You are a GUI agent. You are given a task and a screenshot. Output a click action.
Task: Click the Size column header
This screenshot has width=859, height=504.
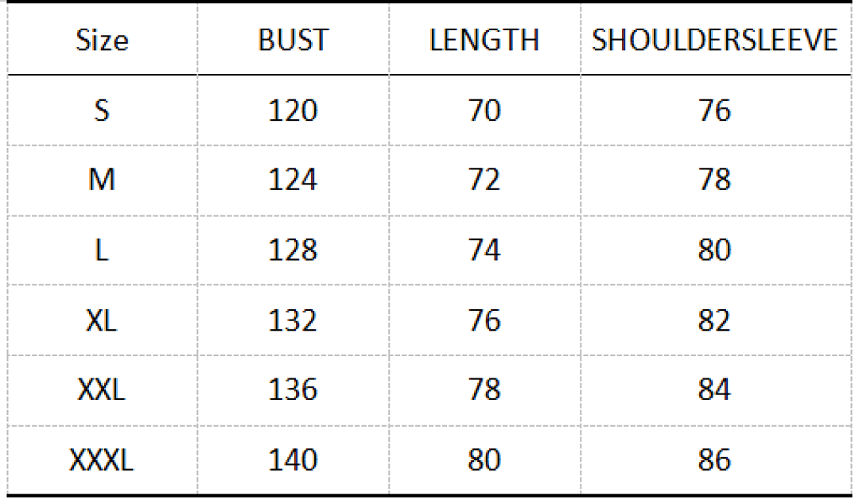pos(102,40)
